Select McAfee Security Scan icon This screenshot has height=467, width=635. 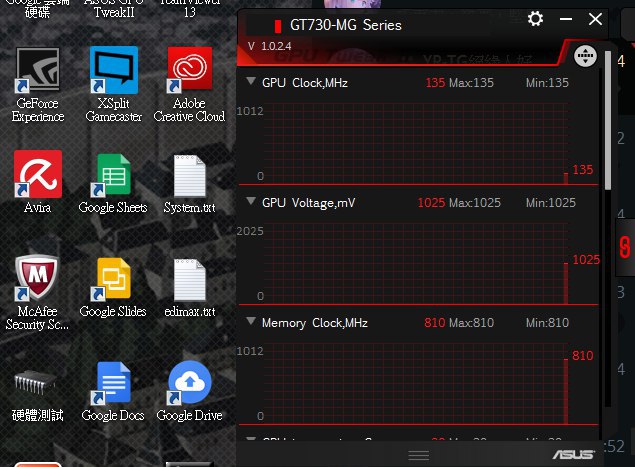[x=37, y=292]
